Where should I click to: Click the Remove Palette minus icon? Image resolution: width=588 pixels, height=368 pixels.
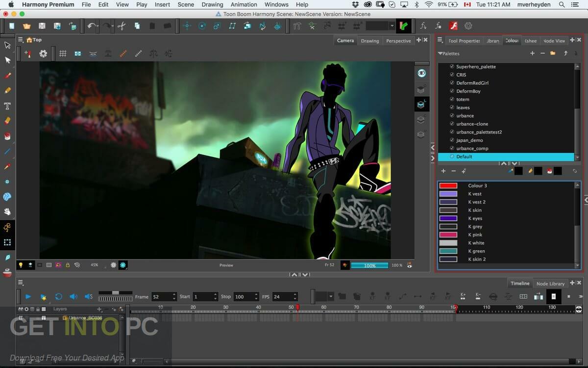pos(542,53)
